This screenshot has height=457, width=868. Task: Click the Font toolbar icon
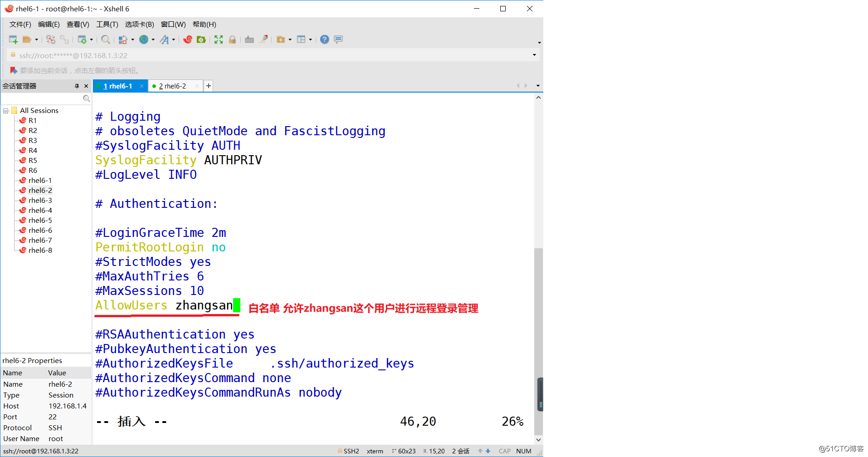click(x=165, y=39)
